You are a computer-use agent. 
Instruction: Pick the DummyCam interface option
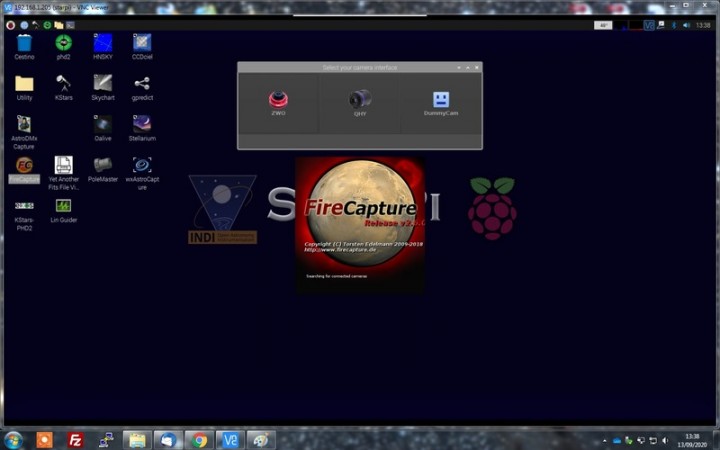coord(441,100)
